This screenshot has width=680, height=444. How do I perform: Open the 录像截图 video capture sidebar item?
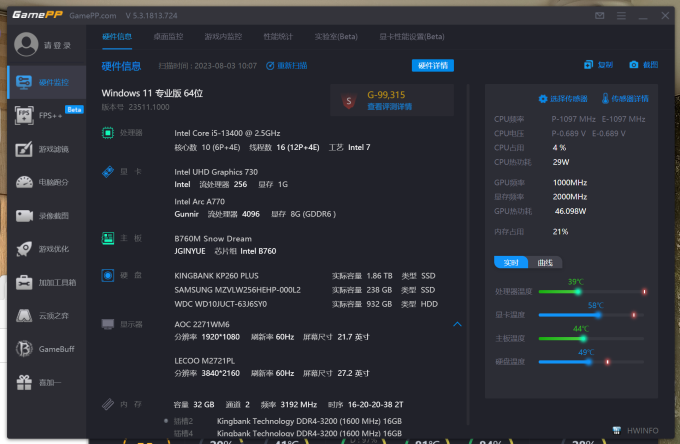pos(47,215)
